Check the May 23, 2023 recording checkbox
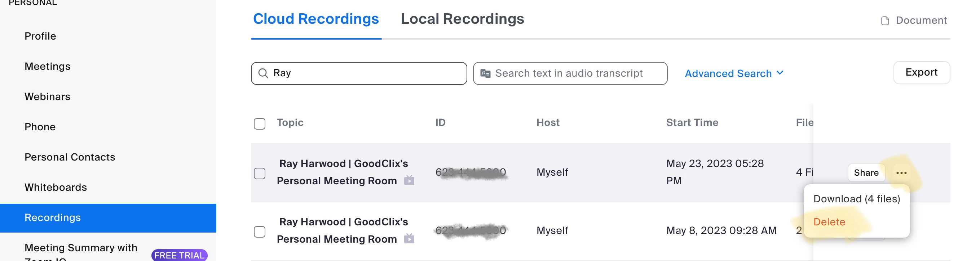This screenshot has height=261, width=980. click(260, 174)
